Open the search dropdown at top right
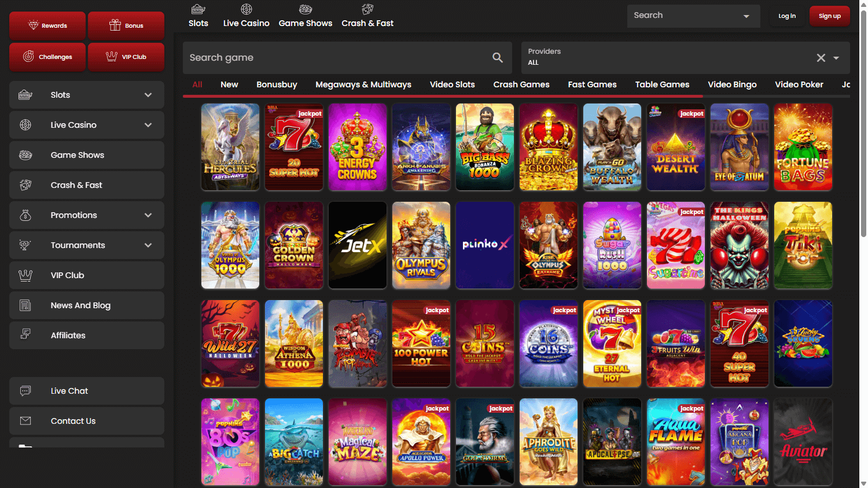Viewport: 868px width, 488px height. (x=745, y=16)
